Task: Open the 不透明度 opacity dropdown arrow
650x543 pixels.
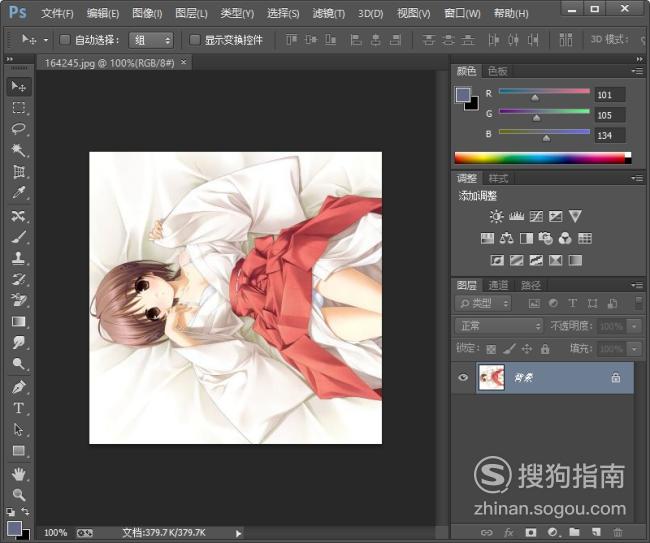Action: click(634, 327)
